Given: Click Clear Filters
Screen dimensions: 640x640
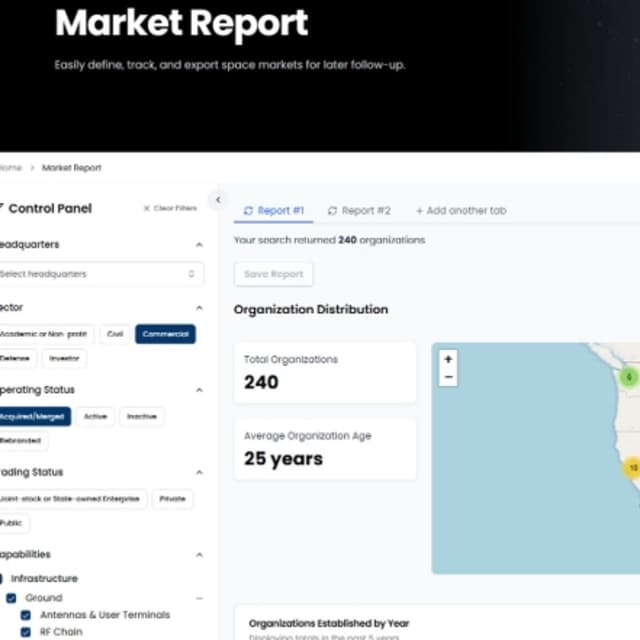Looking at the screenshot, I should coord(170,208).
